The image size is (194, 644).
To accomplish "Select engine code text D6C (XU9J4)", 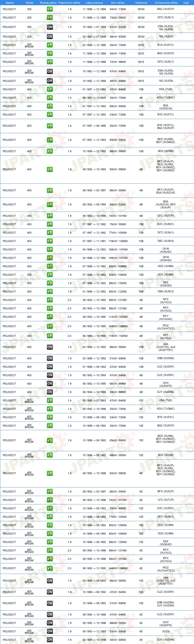I will click(166, 241).
